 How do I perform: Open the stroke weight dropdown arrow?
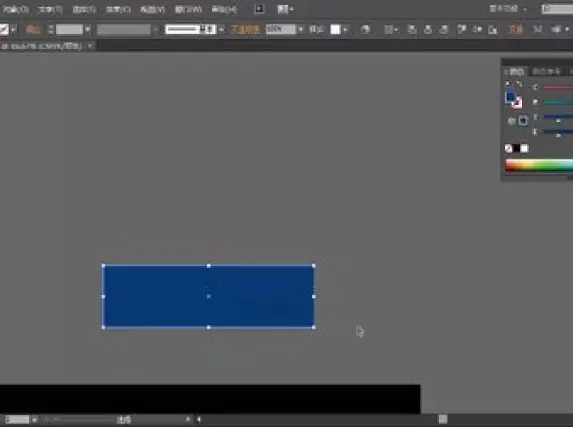pyautogui.click(x=88, y=30)
